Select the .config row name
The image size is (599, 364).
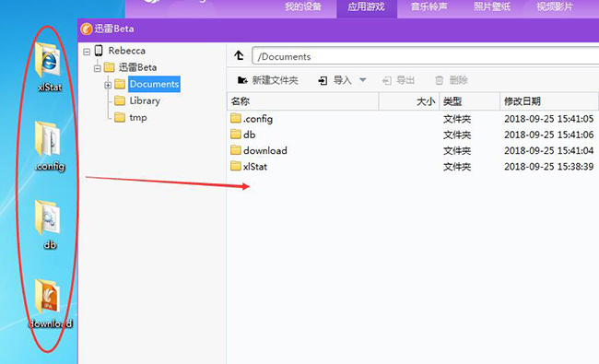(x=258, y=119)
